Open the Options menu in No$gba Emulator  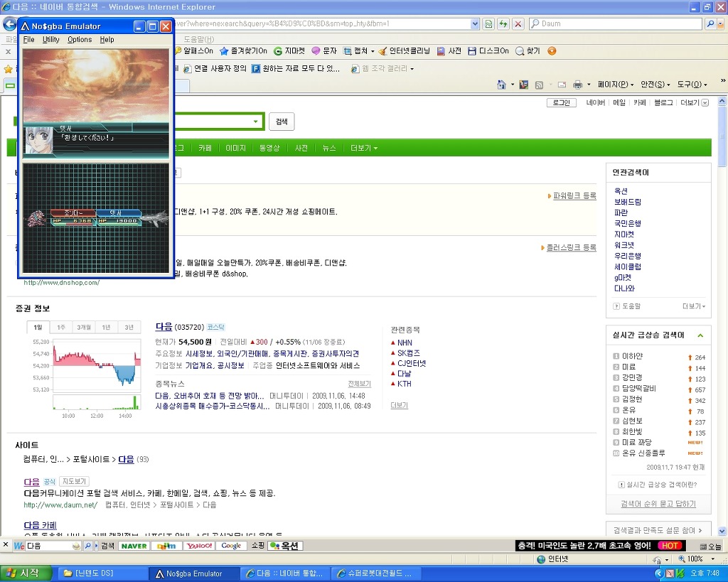pos(80,40)
